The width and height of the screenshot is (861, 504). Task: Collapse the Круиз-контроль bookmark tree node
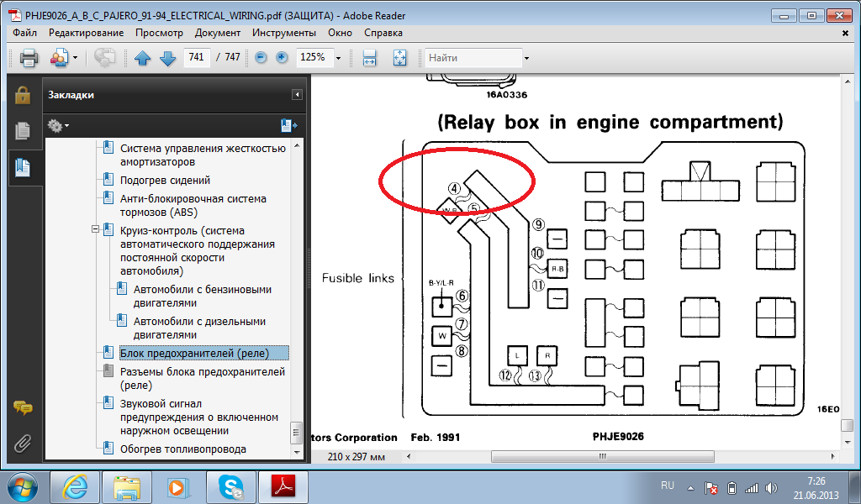coord(96,229)
